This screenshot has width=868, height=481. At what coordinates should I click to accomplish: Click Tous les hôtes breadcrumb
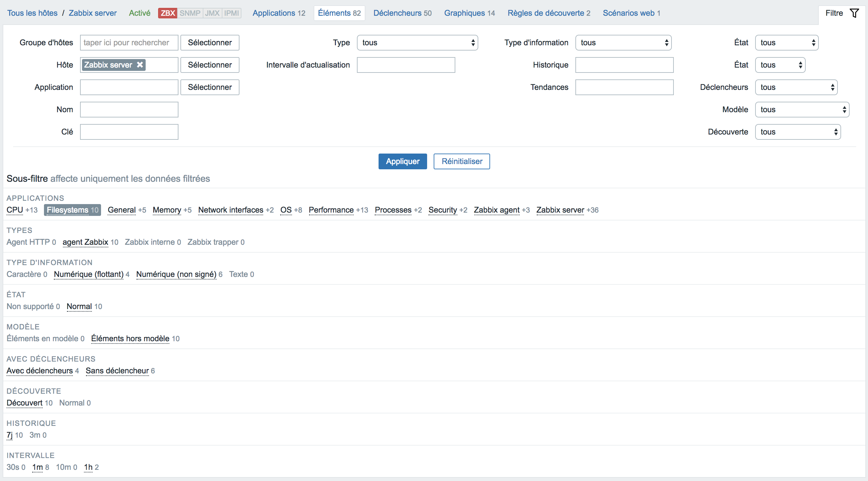32,13
